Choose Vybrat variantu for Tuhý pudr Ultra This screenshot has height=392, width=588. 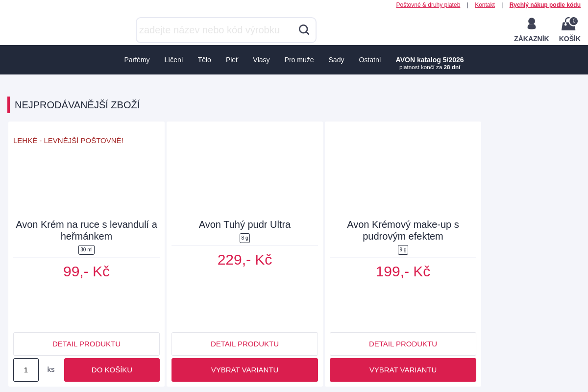click(245, 370)
